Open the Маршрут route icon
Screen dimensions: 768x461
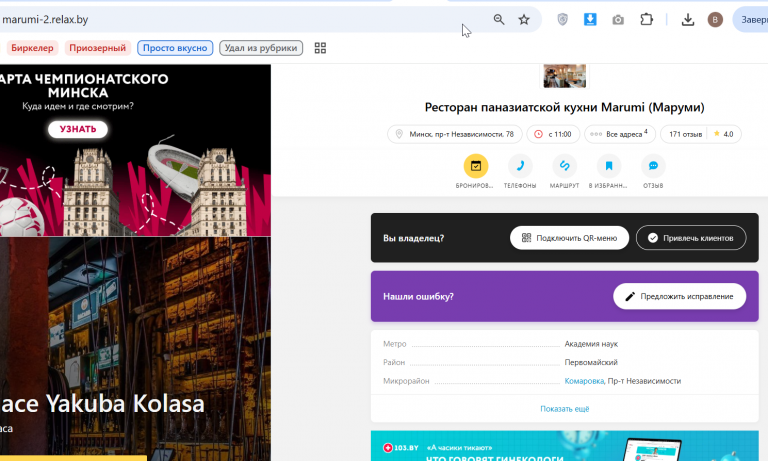[x=564, y=166]
